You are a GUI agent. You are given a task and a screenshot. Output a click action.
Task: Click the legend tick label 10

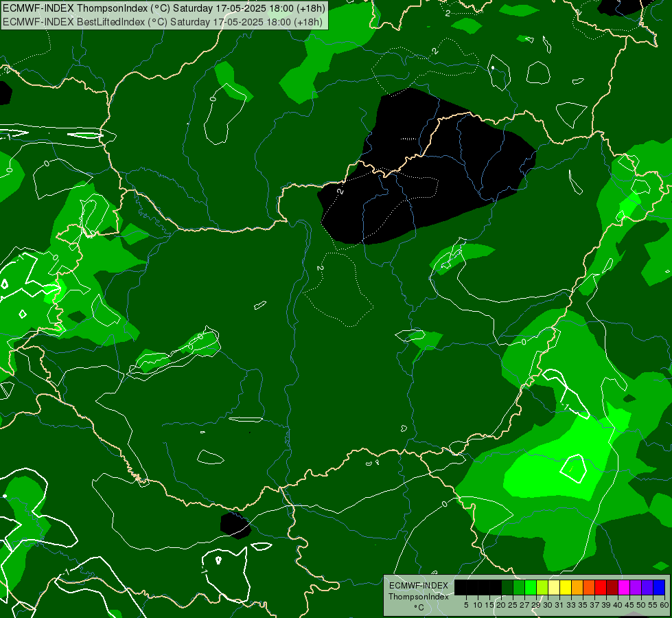pyautogui.click(x=478, y=605)
